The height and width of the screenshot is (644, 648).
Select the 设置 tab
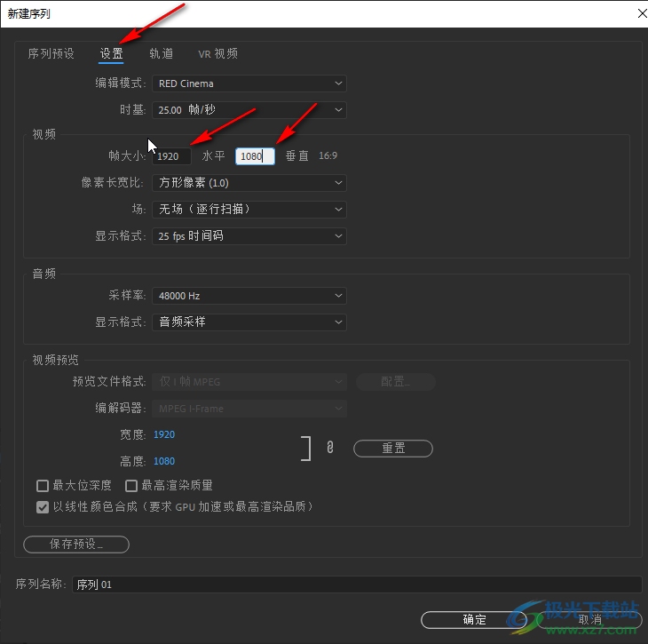tap(111, 53)
